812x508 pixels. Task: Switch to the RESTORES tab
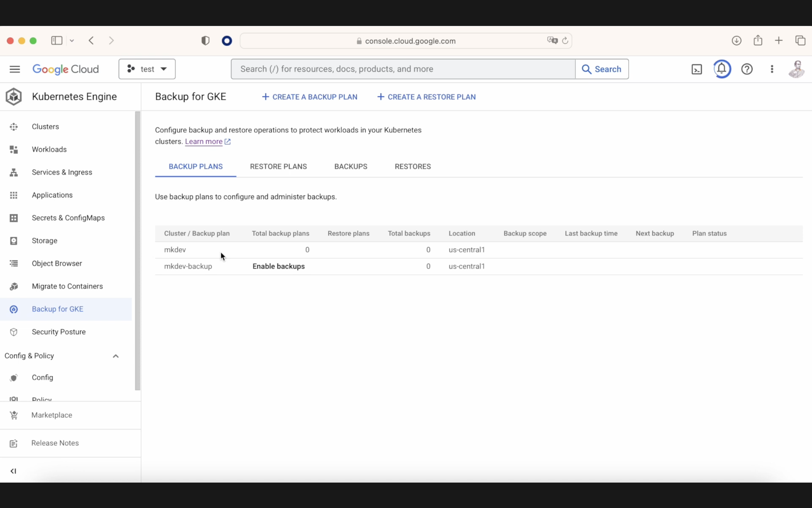413,166
